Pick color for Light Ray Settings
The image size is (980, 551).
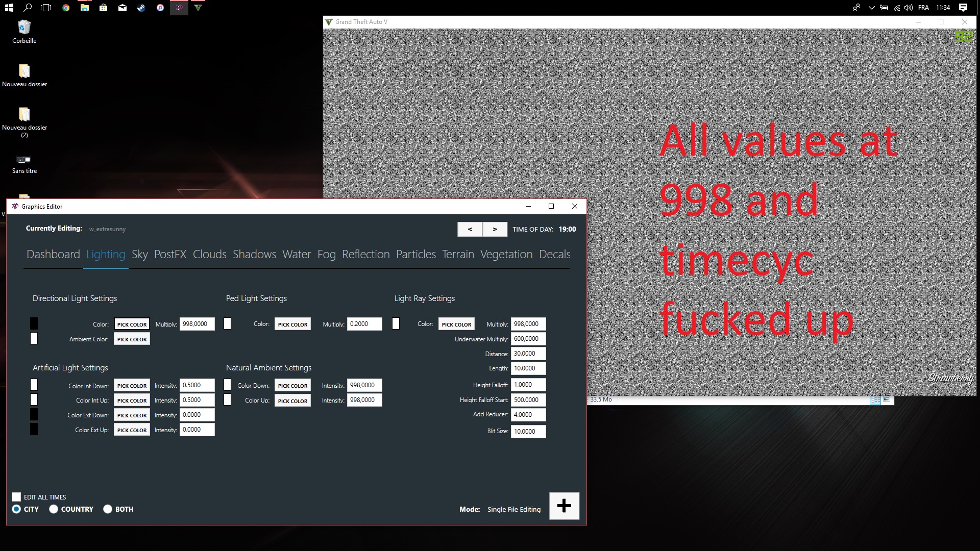pyautogui.click(x=456, y=324)
